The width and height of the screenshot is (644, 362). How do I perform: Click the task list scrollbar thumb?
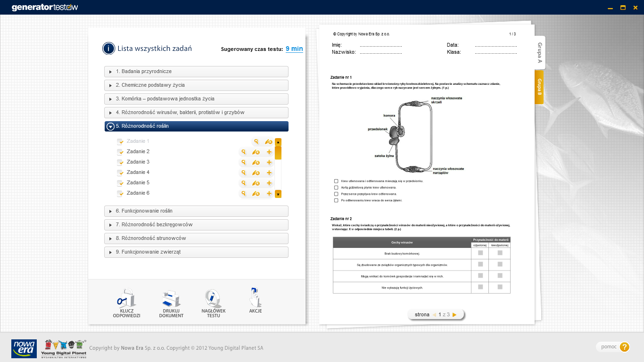click(278, 153)
